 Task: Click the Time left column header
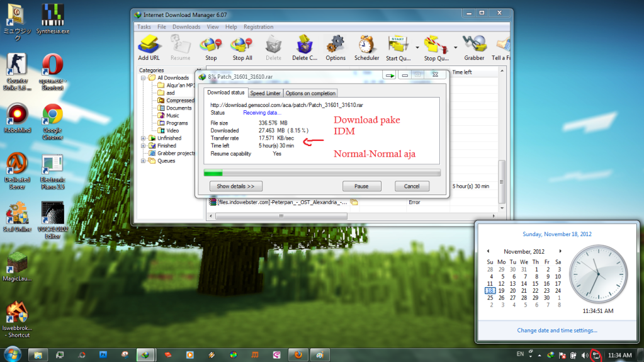click(462, 72)
